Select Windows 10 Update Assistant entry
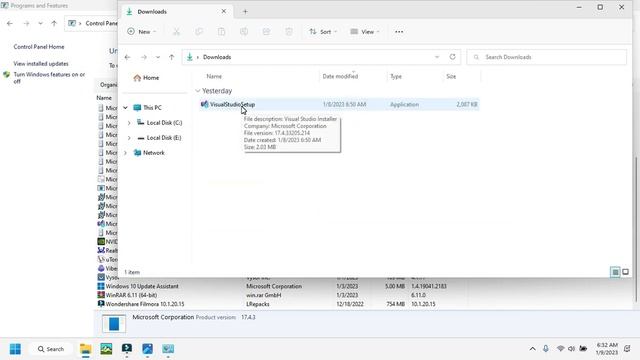 (142, 286)
